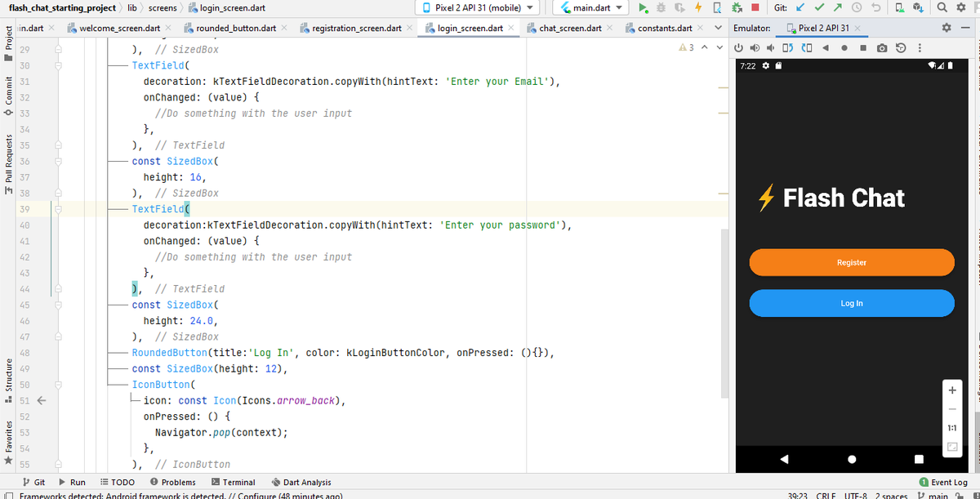Open Dart Analysis tool window

[x=301, y=482]
